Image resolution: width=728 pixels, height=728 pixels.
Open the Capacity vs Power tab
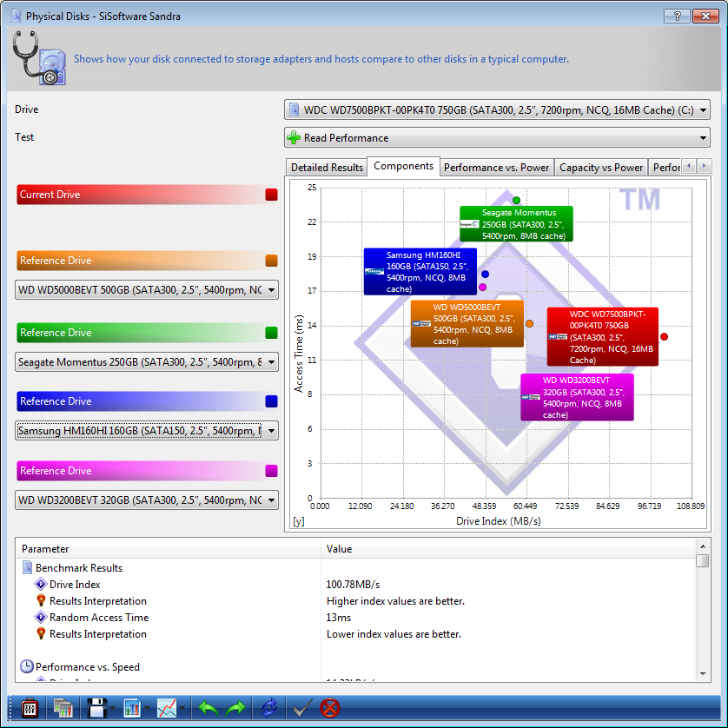tap(601, 168)
